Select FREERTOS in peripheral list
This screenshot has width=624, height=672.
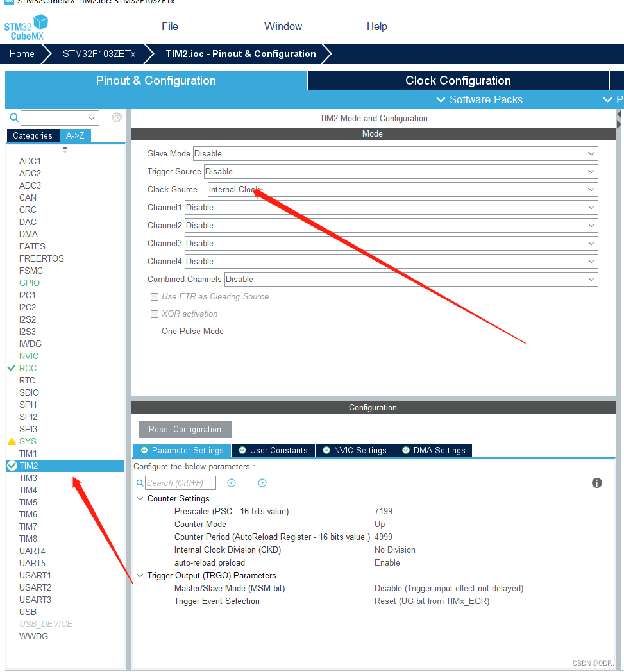(x=42, y=258)
